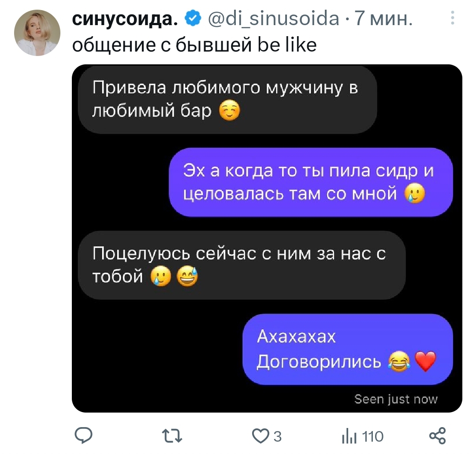Repost this tweet with the retweet icon
Image resolution: width=476 pixels, height=454 pixels.
172,436
